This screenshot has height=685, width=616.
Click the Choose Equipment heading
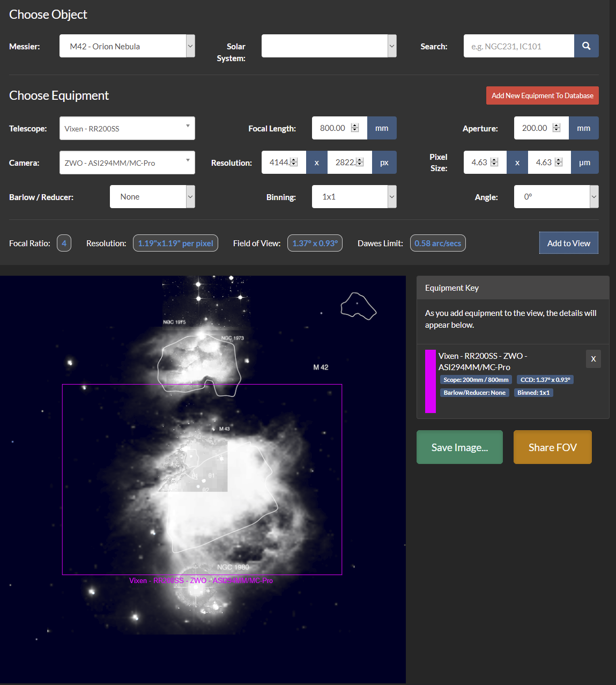point(59,95)
